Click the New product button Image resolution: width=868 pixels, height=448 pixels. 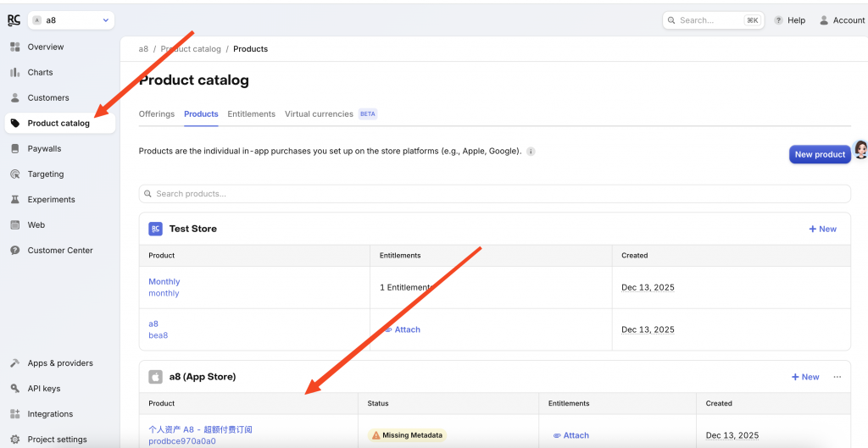pos(819,154)
